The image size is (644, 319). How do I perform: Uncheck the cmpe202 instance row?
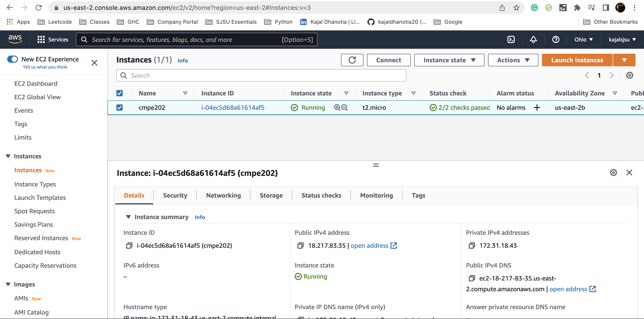coord(119,107)
